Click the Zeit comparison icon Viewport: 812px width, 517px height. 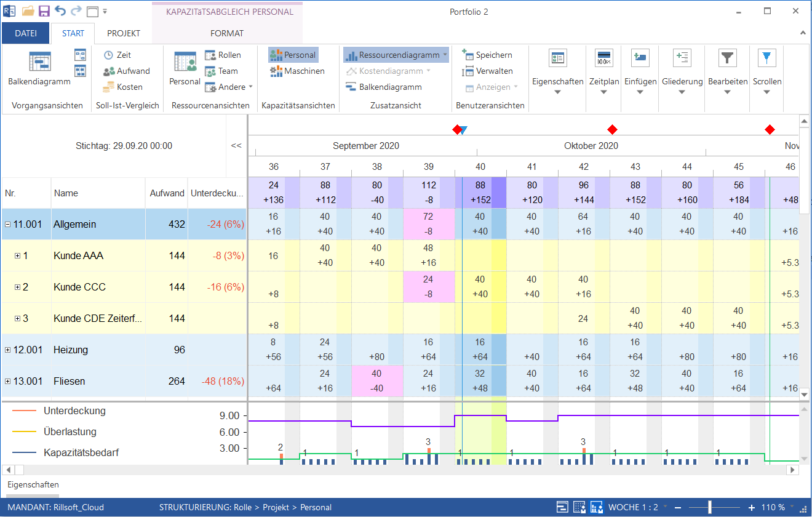tap(109, 55)
